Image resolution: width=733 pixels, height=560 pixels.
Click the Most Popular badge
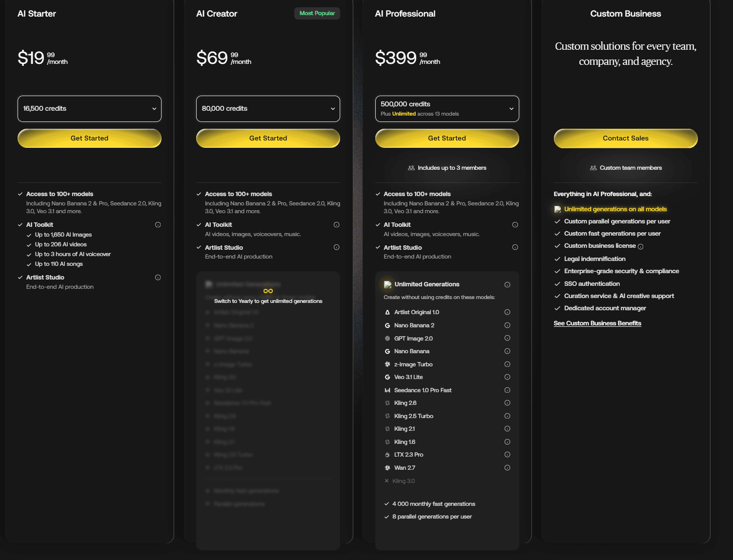(317, 13)
